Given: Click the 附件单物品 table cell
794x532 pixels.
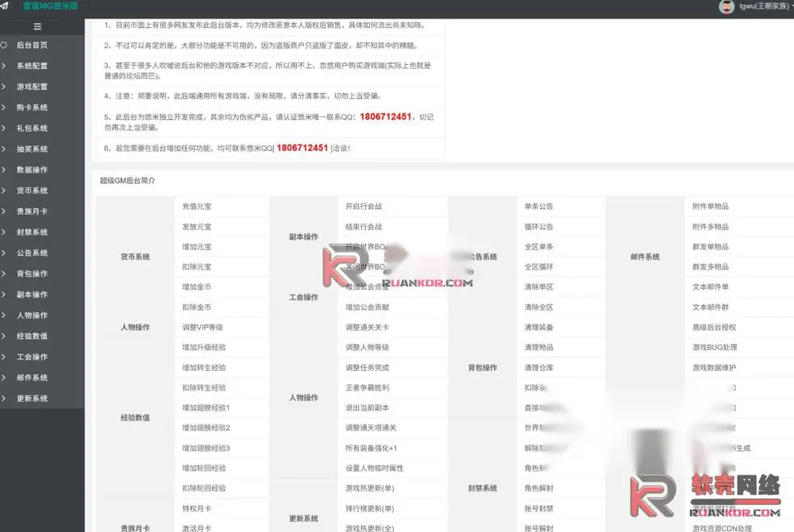Looking at the screenshot, I should pyautogui.click(x=739, y=206).
